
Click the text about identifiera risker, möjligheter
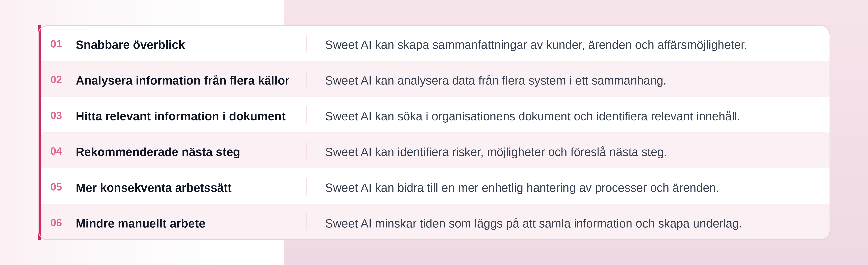click(496, 152)
